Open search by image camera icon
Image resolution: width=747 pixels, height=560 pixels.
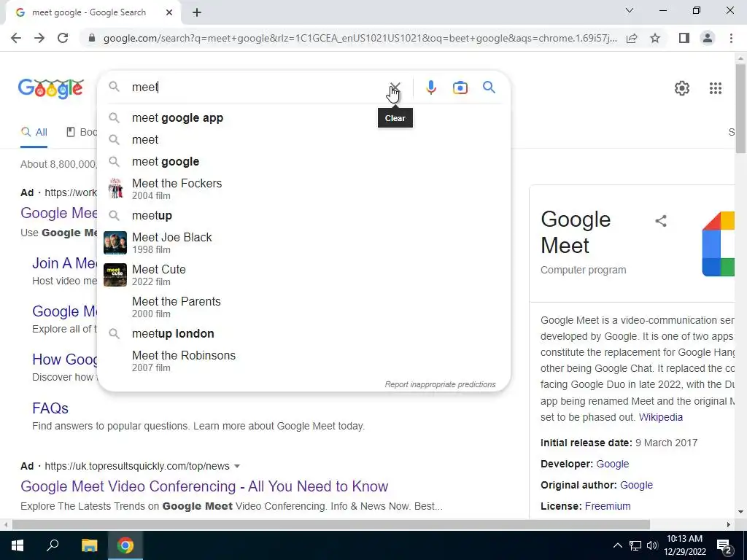click(460, 87)
